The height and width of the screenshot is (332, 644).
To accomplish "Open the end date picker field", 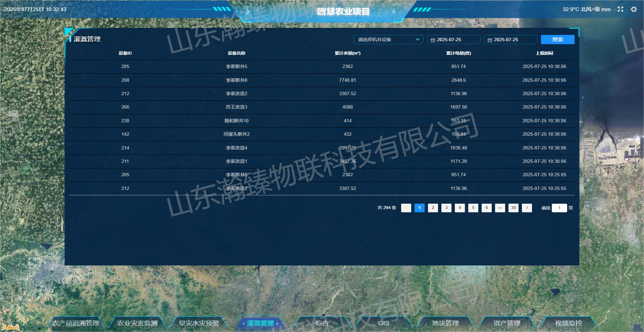I will coord(511,40).
